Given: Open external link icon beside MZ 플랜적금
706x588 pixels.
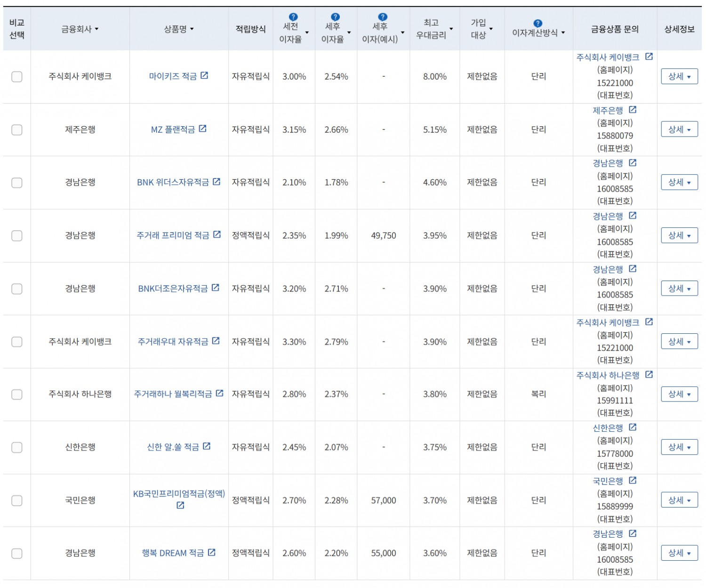Looking at the screenshot, I should [202, 129].
